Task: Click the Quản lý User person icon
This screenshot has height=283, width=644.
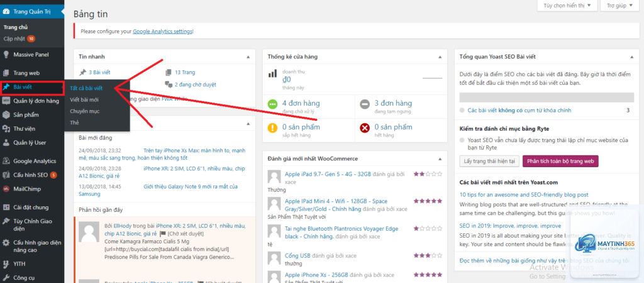Action: [x=6, y=143]
